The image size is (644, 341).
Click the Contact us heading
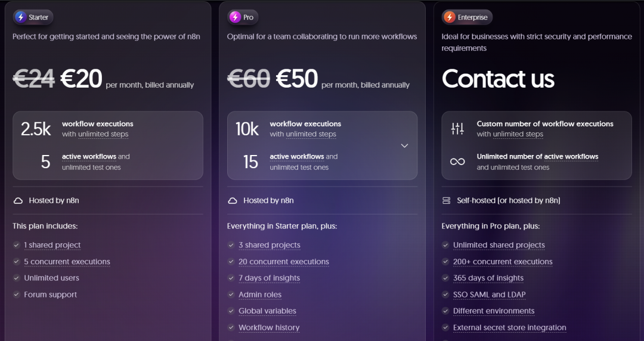click(498, 79)
